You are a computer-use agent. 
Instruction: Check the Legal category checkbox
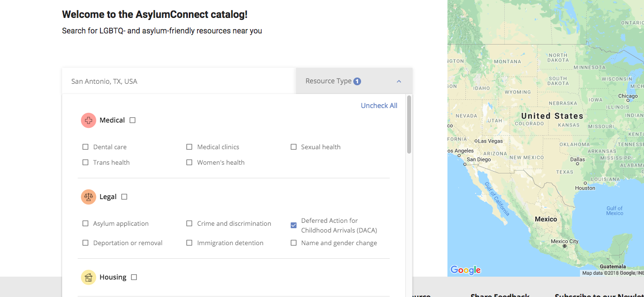point(124,197)
